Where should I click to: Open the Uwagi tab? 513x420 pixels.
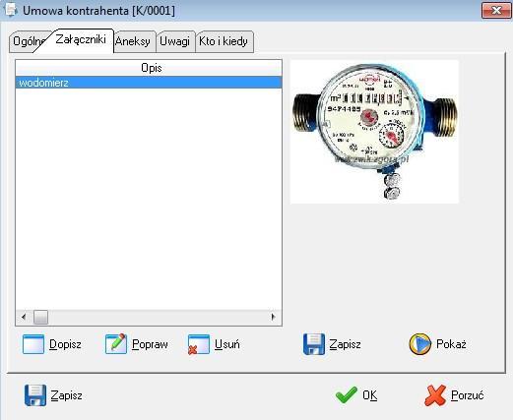point(175,41)
